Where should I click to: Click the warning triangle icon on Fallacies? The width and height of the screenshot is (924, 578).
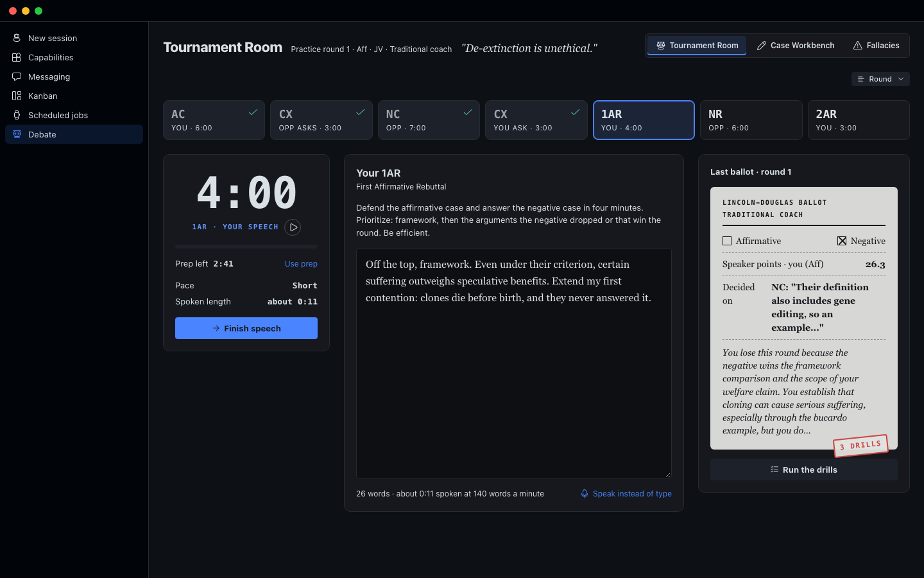(x=858, y=46)
